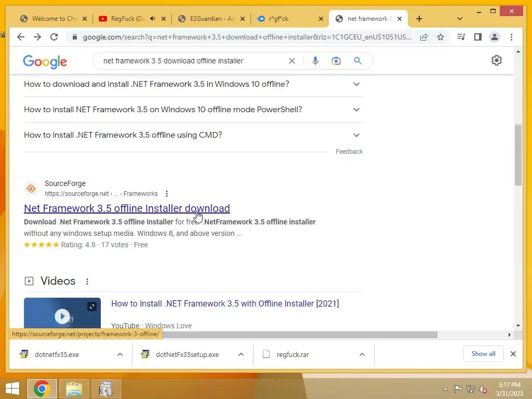Share this page via share icon
Viewport: 532px width, 399px height.
pyautogui.click(x=424, y=37)
